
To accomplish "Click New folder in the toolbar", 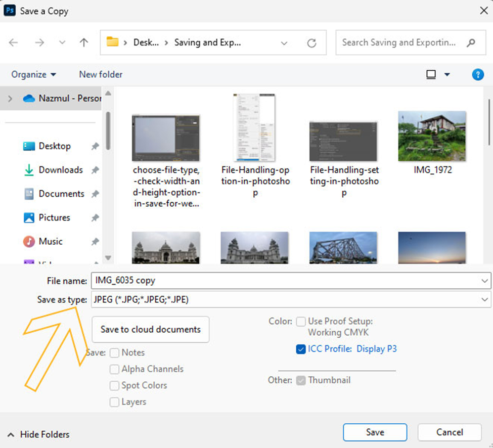I will [101, 75].
